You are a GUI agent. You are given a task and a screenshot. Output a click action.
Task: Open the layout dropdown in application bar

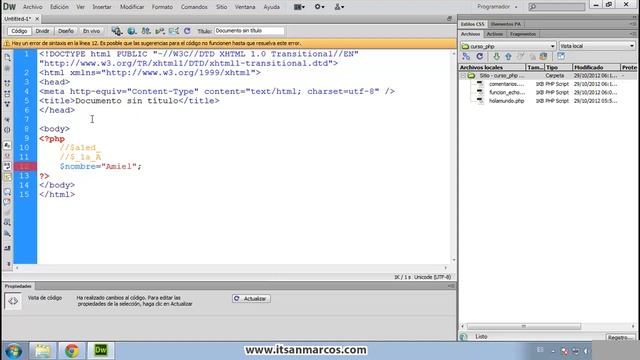click(x=299, y=7)
